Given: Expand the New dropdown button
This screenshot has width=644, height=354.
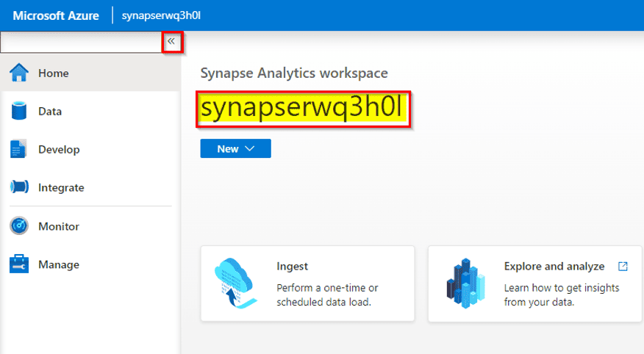Looking at the screenshot, I should 236,148.
